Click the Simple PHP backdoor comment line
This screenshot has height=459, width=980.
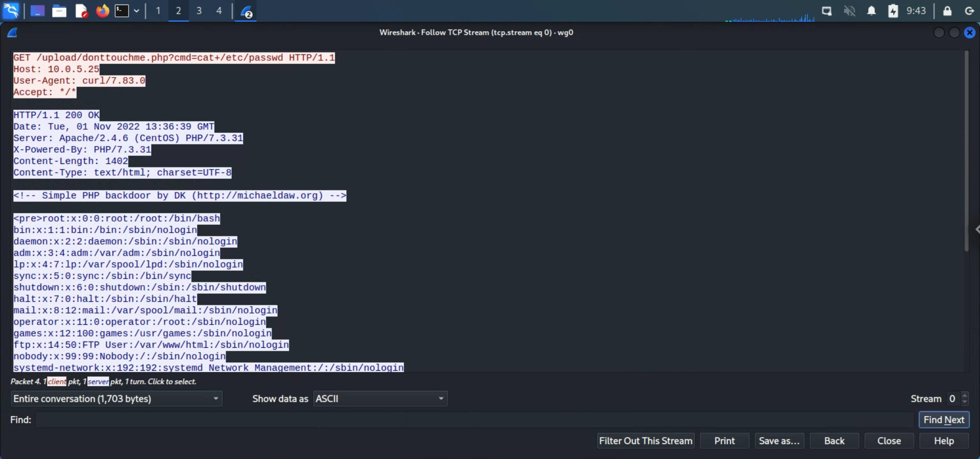point(180,196)
